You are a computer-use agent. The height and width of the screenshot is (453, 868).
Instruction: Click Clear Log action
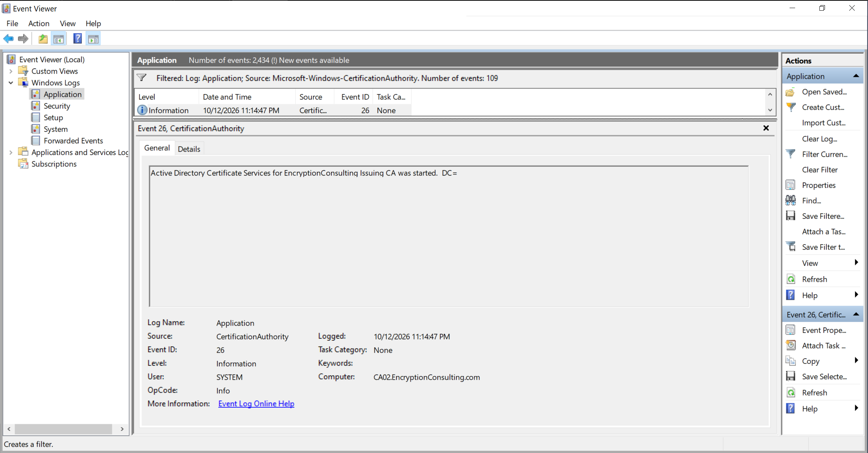click(819, 139)
